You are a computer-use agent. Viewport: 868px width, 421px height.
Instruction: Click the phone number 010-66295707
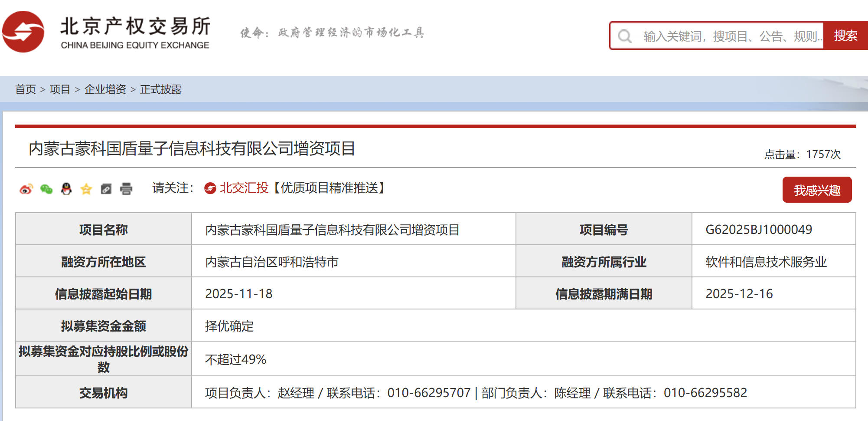pyautogui.click(x=429, y=393)
